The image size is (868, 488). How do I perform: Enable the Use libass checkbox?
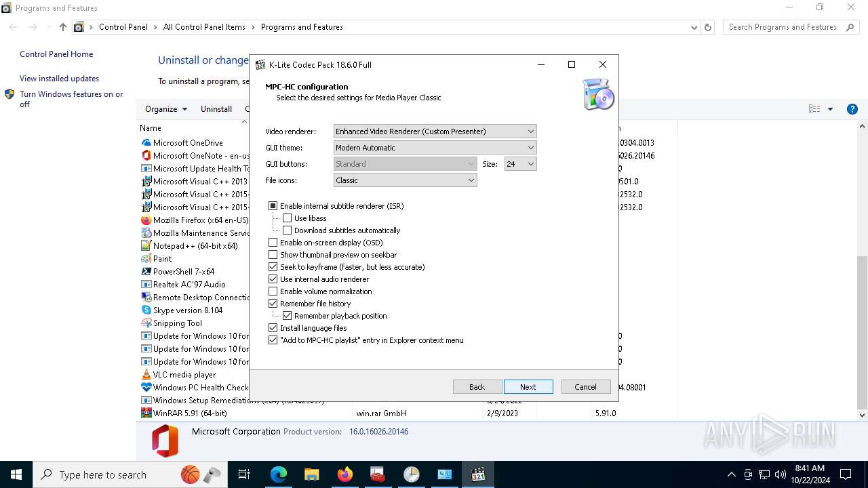288,218
